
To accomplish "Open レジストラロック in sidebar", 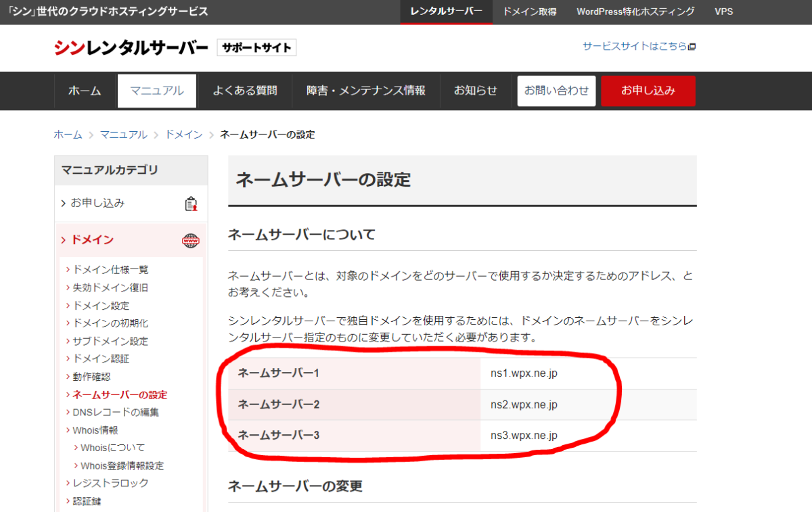I will [x=110, y=483].
